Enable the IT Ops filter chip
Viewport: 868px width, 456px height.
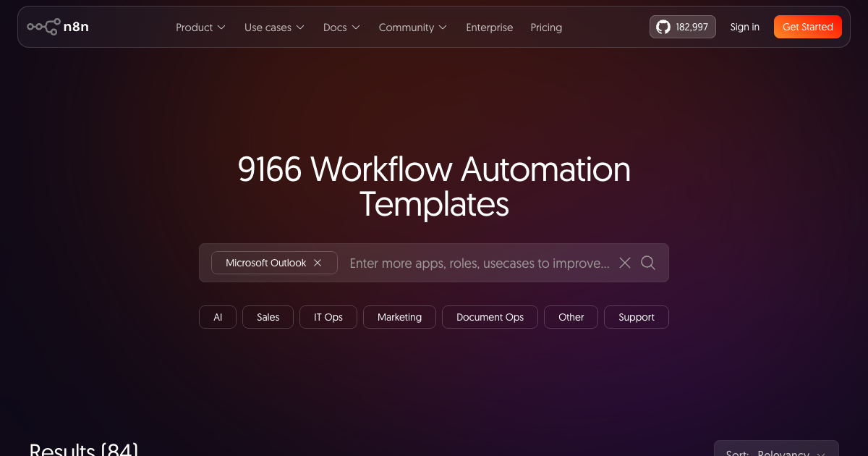pos(328,317)
